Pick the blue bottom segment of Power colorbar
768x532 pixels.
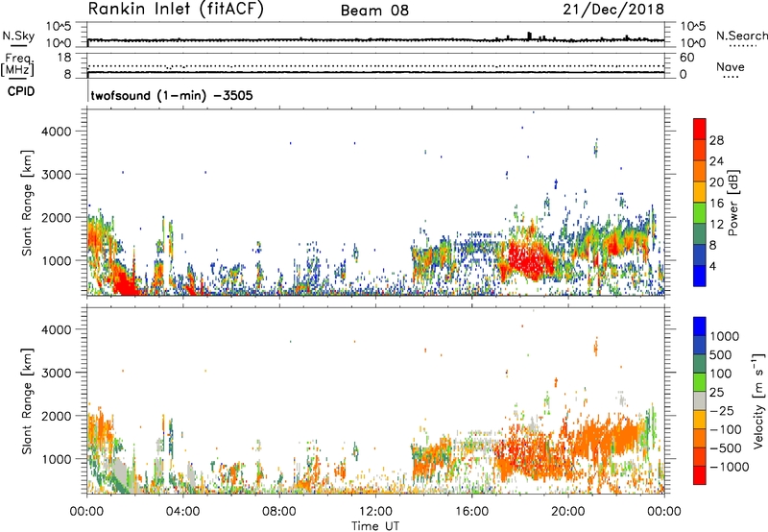click(x=700, y=277)
